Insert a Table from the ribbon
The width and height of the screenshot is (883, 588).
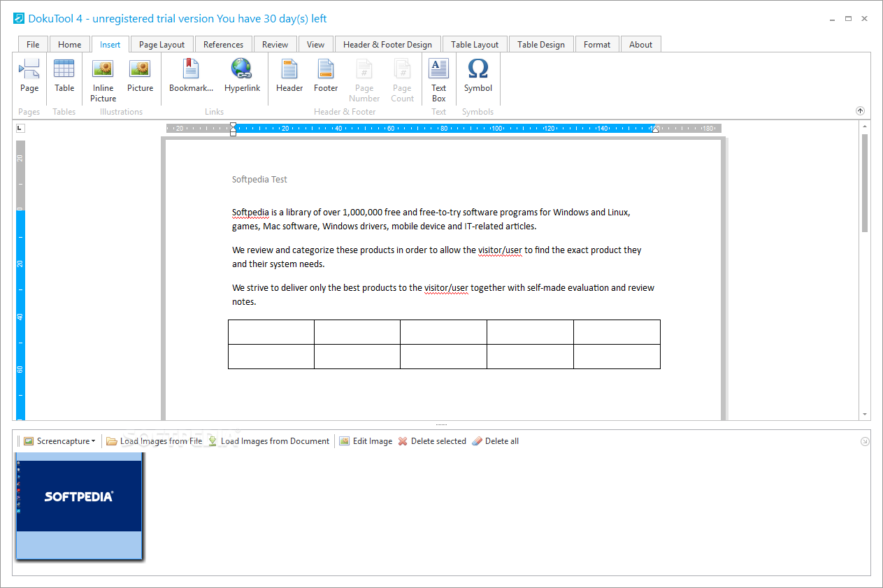64,76
